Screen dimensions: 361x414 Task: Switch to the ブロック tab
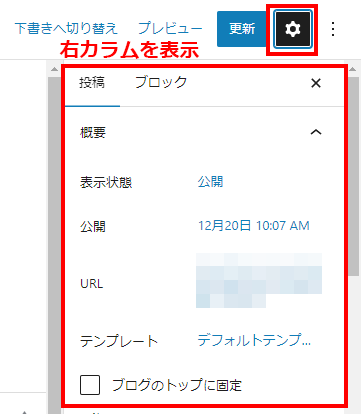point(161,83)
